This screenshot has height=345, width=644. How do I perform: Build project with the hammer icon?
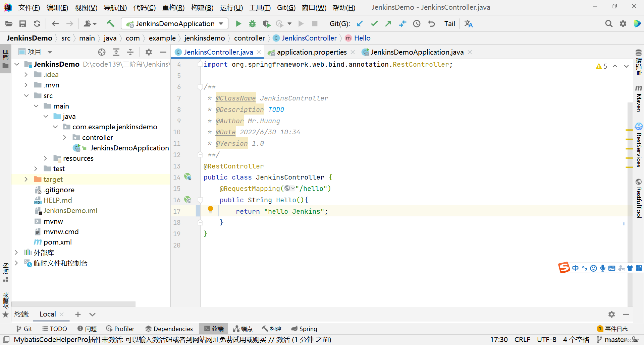pyautogui.click(x=110, y=24)
